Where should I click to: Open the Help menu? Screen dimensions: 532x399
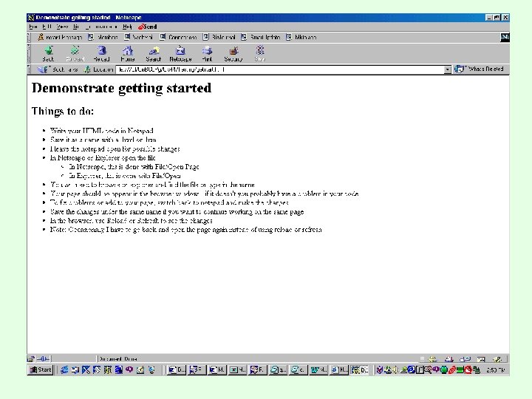click(127, 27)
